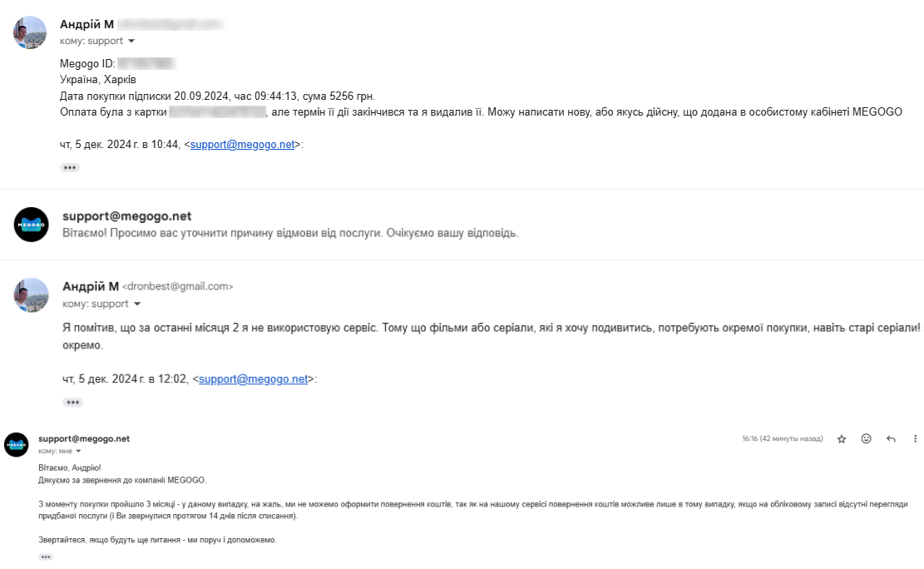Click Андрій's avatar in the first email
The width and height of the screenshot is (924, 569).
click(31, 32)
